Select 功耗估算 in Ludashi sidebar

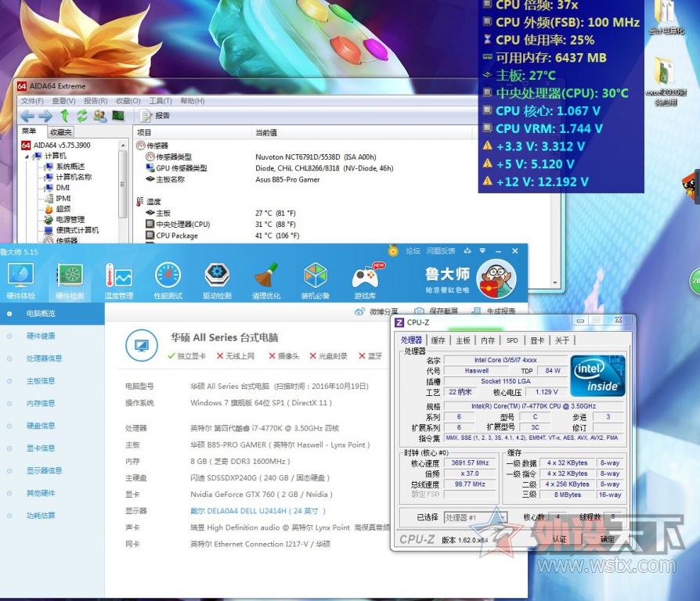point(41,516)
